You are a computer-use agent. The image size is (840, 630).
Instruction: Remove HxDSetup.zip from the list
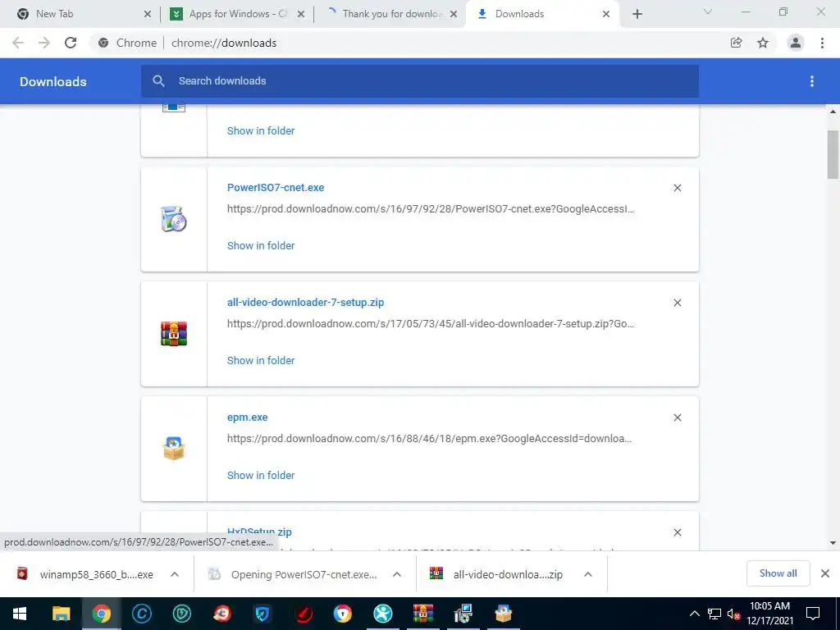677,532
